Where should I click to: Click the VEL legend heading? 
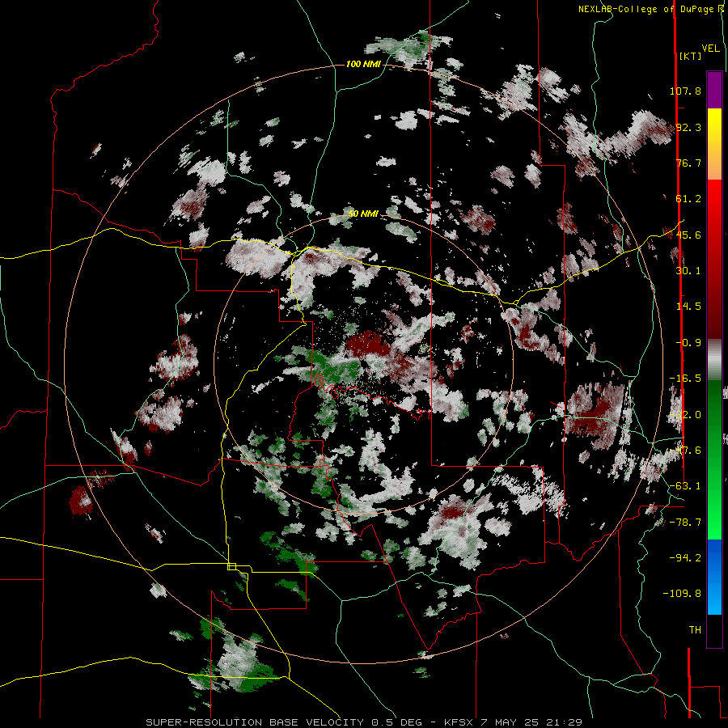coord(710,48)
